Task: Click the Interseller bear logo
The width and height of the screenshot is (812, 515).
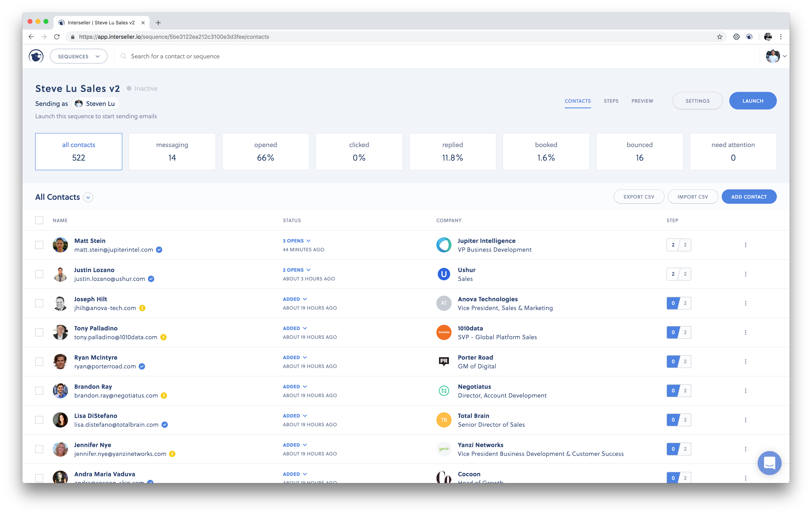Action: (x=36, y=56)
